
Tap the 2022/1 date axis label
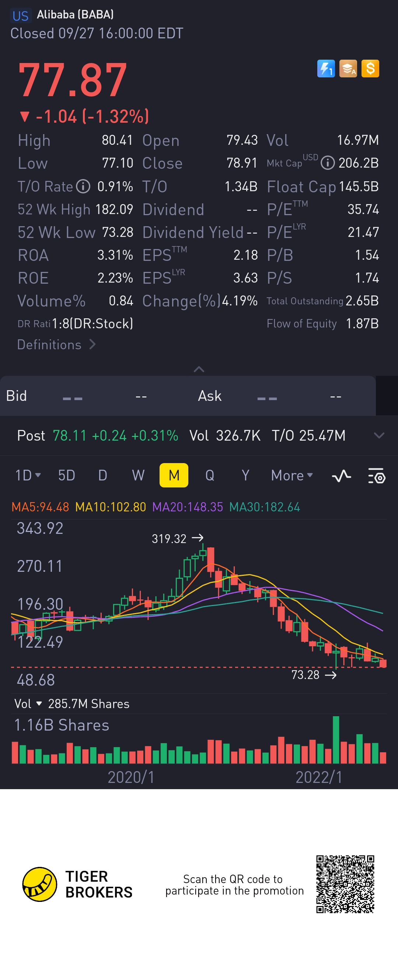(319, 777)
